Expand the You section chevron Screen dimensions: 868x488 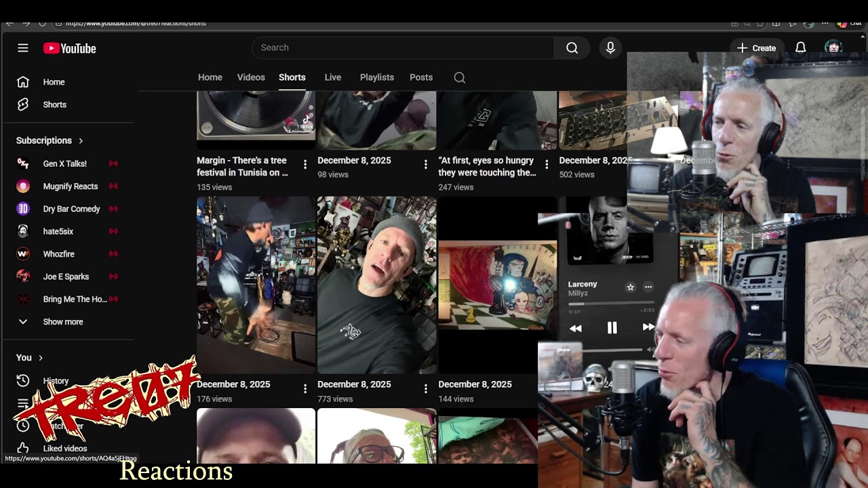click(x=41, y=358)
